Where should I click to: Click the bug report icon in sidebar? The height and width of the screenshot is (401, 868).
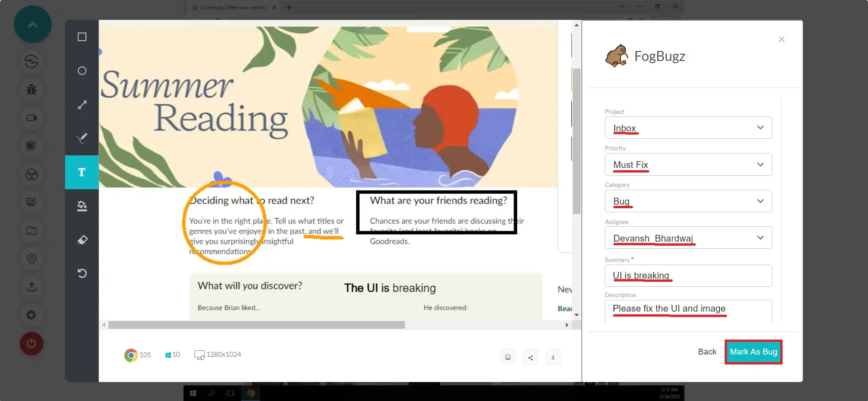pos(31,89)
